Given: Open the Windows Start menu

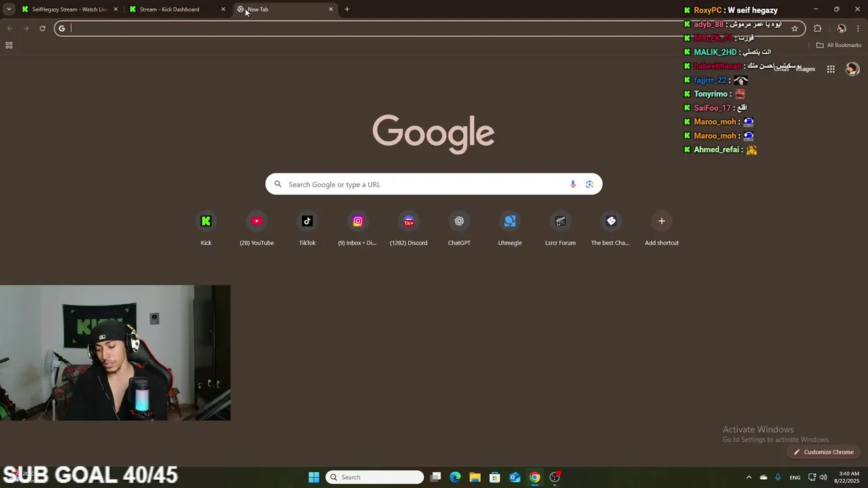Looking at the screenshot, I should (x=314, y=477).
